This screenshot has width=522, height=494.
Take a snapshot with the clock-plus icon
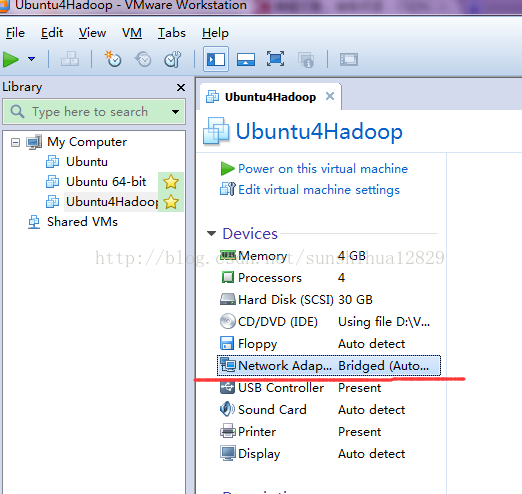click(x=113, y=59)
